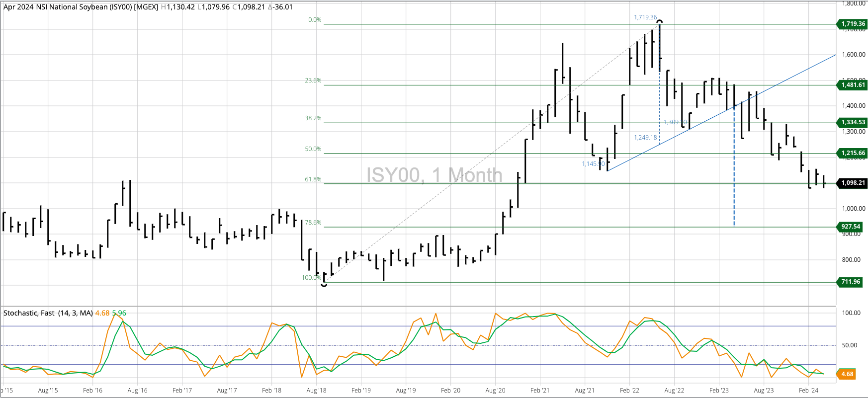Click the chart title Apr 2024 NSI National Soybean
868x398 pixels.
click(81, 7)
